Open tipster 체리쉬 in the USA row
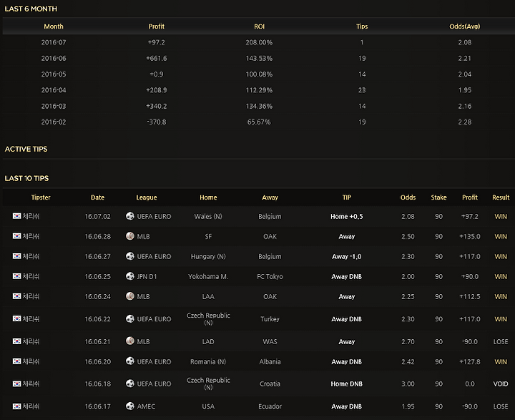This screenshot has height=420, width=515. [31, 406]
